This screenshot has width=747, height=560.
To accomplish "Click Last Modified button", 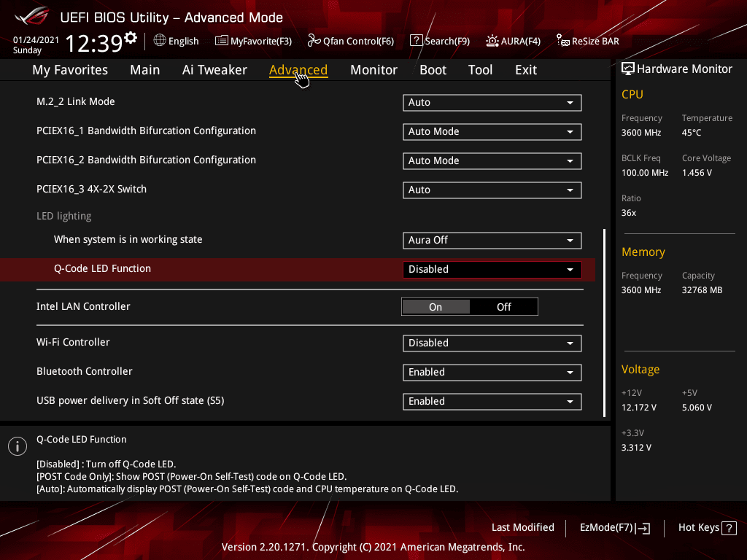I will point(522,528).
